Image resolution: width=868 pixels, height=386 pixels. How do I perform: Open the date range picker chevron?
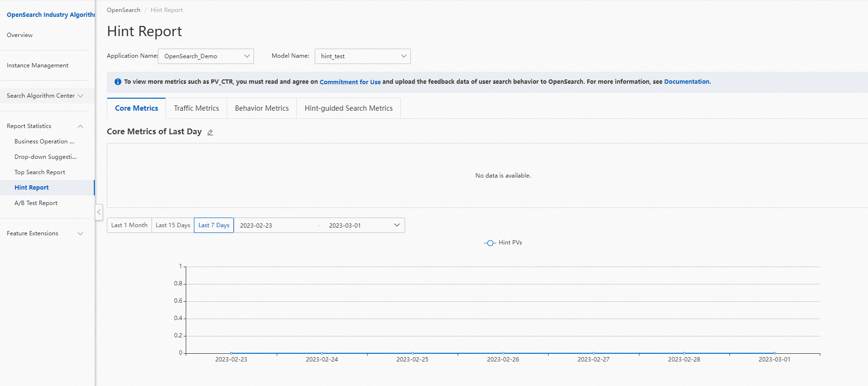coord(397,225)
